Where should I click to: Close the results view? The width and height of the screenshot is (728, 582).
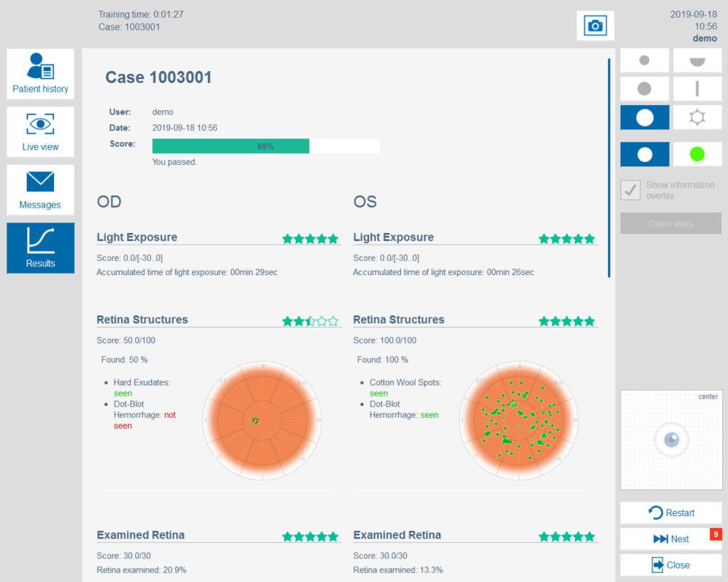669,565
